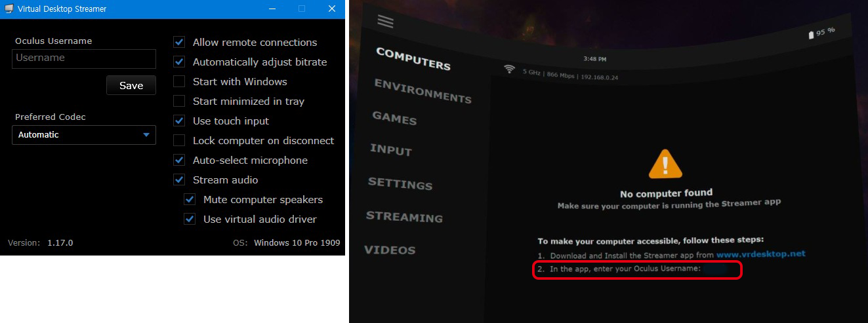This screenshot has height=323, width=868.
Task: Open the VIDEOS tab
Action: [x=390, y=250]
